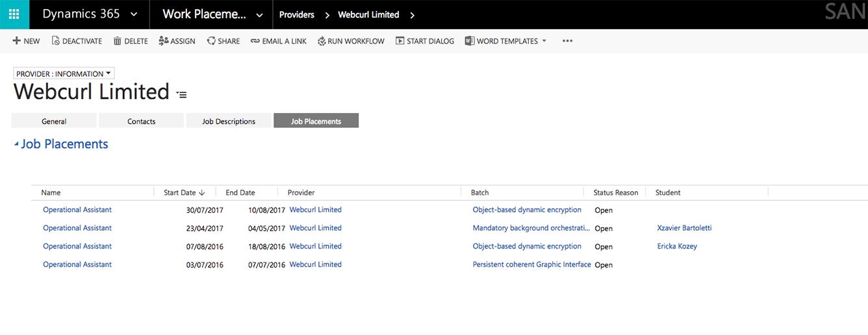Open Webcurl Limited provider in 23/04/2017 row
Image resolution: width=868 pixels, height=335 pixels.
315,228
